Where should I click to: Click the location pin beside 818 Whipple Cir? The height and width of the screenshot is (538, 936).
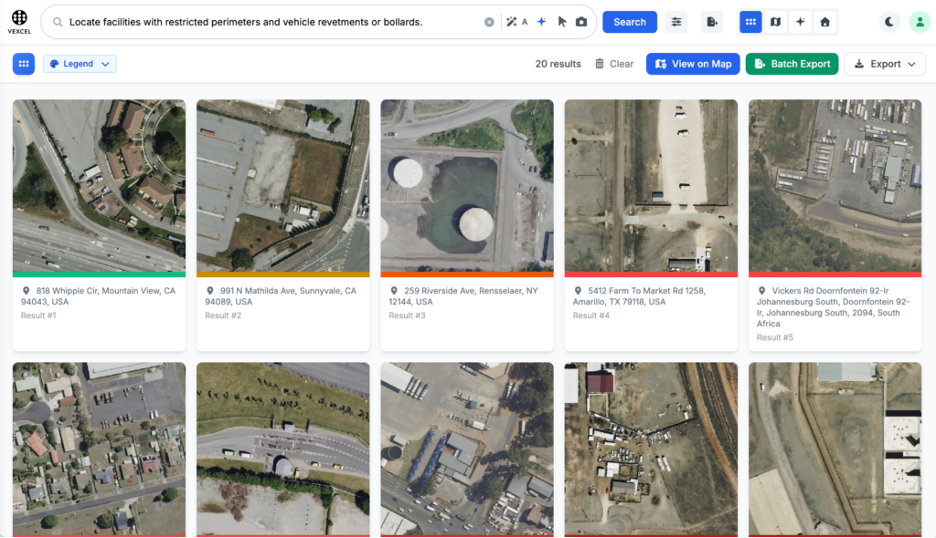pos(26,291)
